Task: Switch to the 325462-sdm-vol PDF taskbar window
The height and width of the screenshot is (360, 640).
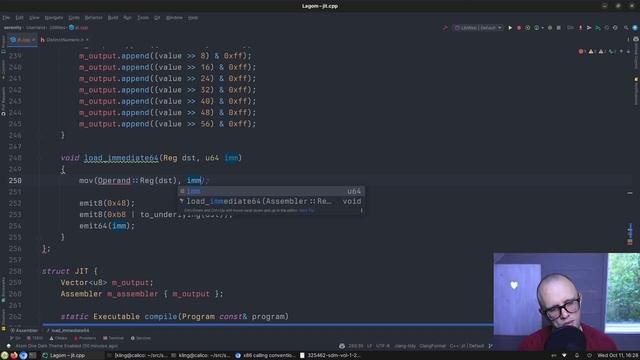Action: tap(330, 356)
